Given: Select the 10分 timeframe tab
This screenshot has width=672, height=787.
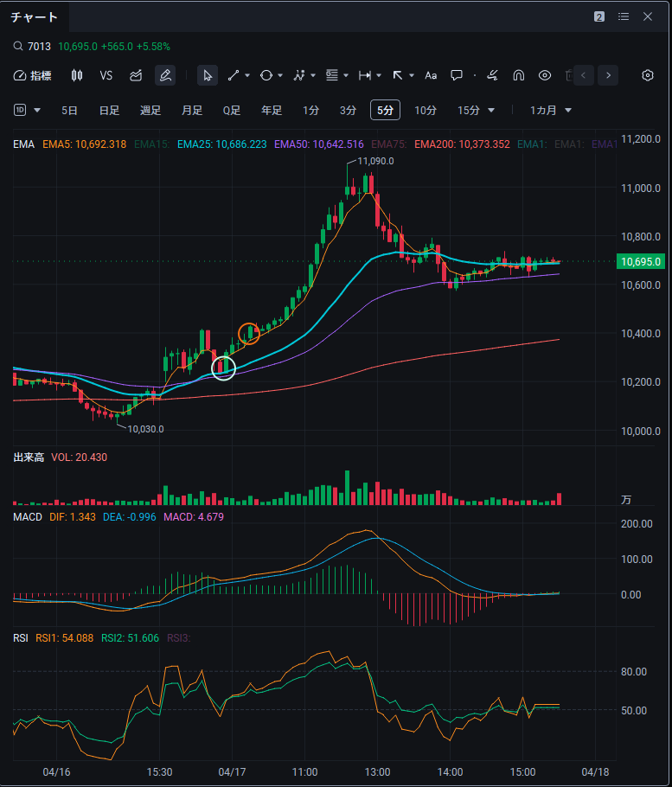Looking at the screenshot, I should coord(425,110).
